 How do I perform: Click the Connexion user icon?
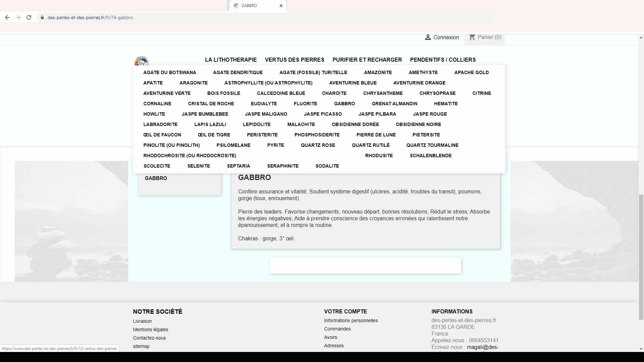(x=428, y=37)
